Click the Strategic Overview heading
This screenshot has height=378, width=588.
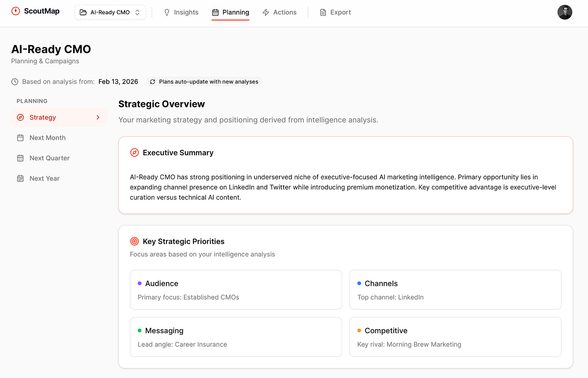(162, 104)
